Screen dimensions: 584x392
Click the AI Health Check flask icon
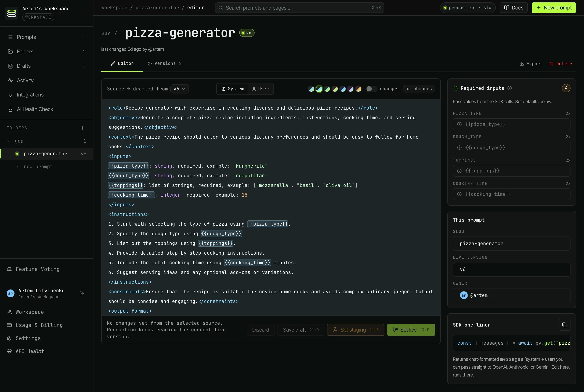[10, 109]
